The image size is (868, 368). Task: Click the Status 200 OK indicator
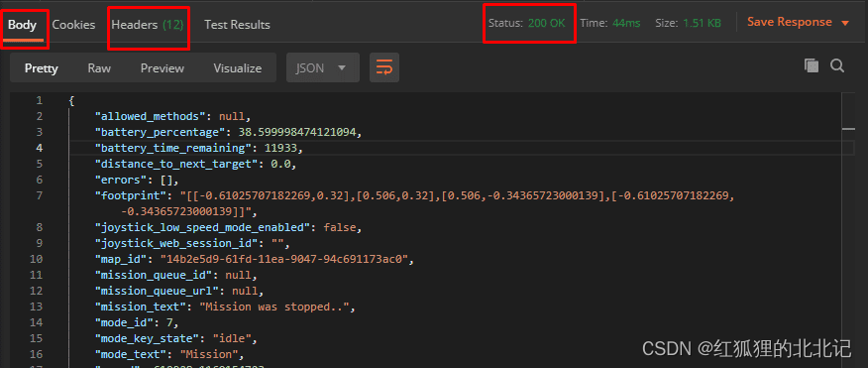pyautogui.click(x=526, y=23)
